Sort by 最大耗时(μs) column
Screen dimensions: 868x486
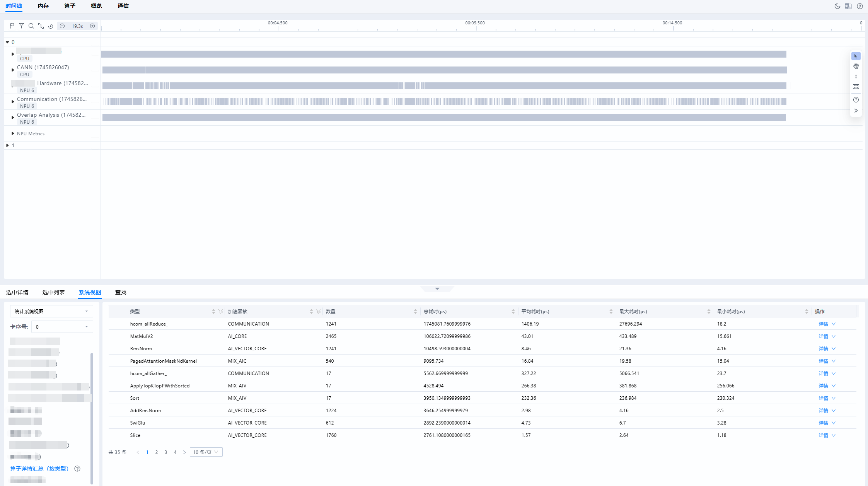(x=709, y=311)
